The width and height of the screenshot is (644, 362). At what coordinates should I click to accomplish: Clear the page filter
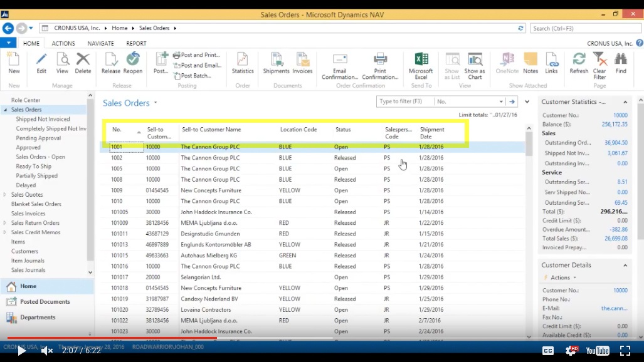point(599,66)
